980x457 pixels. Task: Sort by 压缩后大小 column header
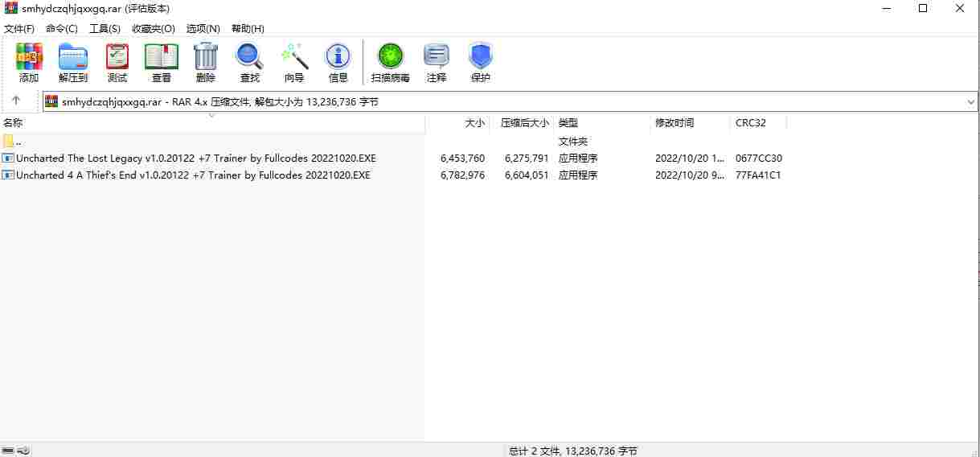click(521, 123)
